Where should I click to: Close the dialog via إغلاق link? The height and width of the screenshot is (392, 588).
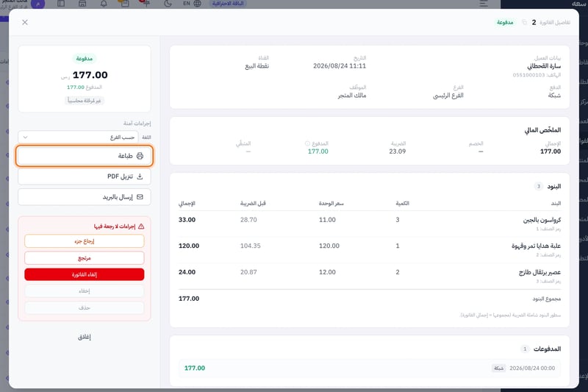coord(85,337)
